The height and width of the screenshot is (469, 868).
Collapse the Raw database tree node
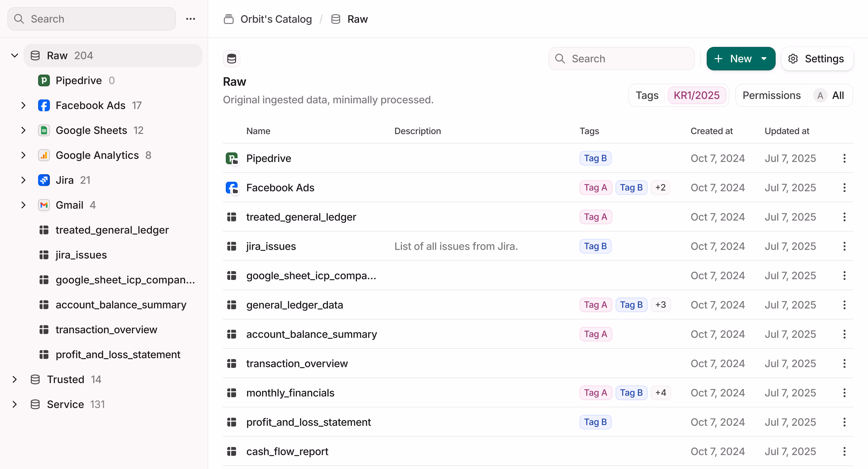point(14,56)
